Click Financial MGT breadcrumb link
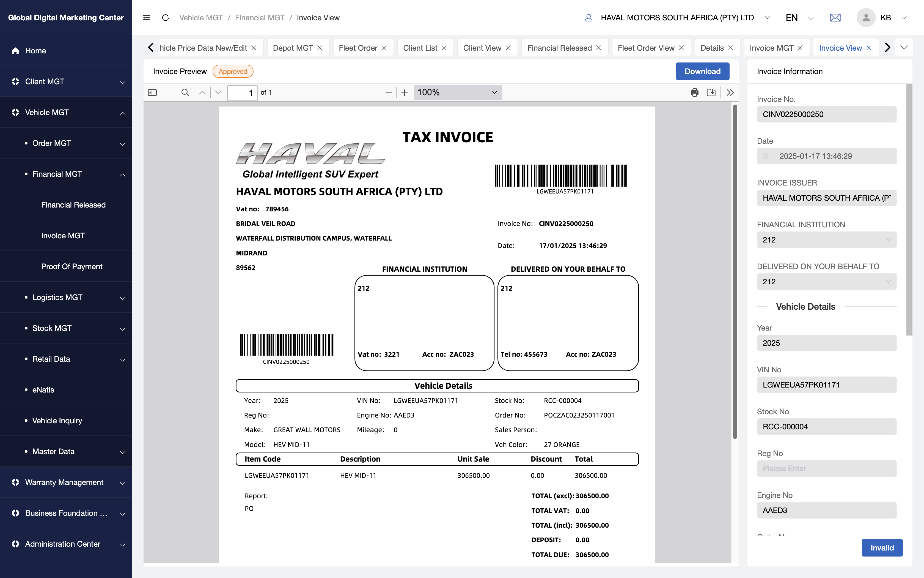 260,18
